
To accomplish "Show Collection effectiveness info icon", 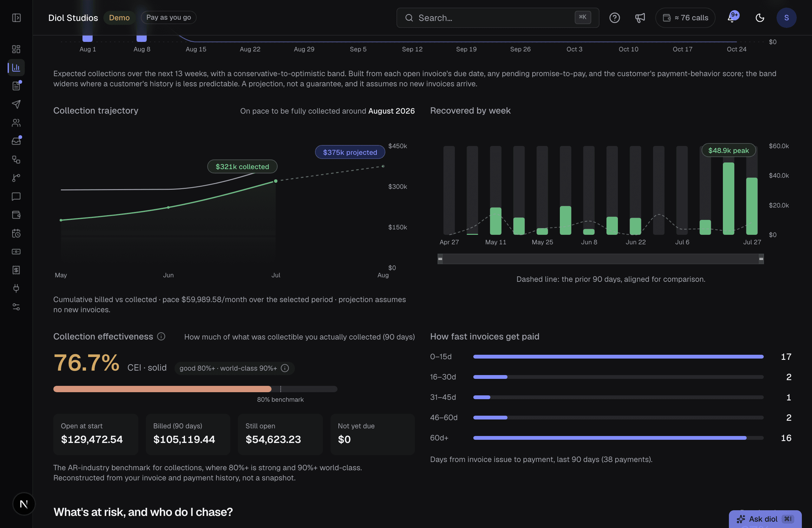I will (x=161, y=337).
